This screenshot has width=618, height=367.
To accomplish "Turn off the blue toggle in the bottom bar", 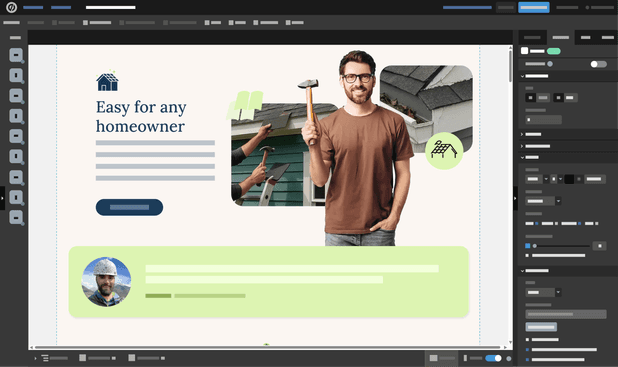I will pyautogui.click(x=493, y=358).
